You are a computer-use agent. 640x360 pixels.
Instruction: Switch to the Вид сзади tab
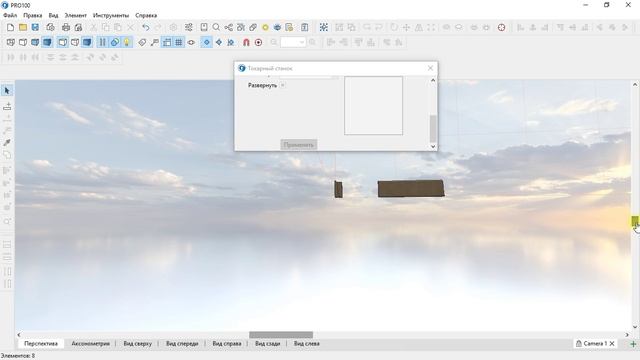click(268, 344)
